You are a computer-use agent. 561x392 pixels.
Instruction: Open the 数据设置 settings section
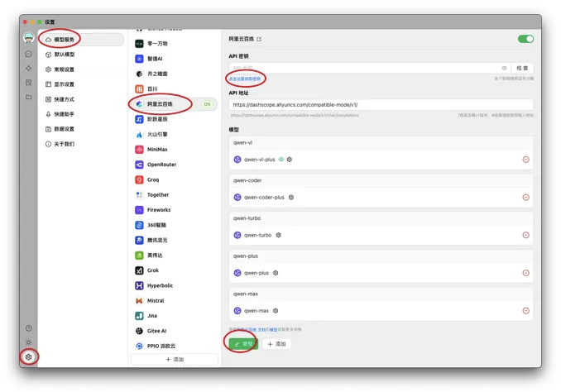(x=83, y=129)
